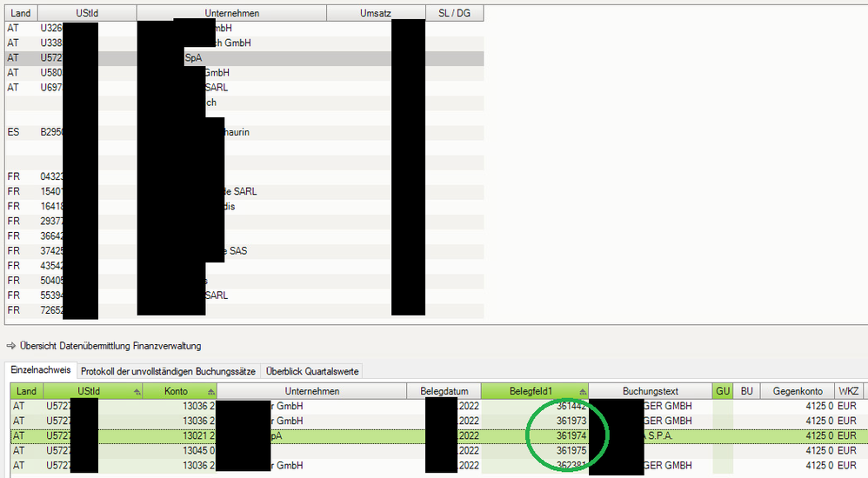Click the Buchungstext column header
The image size is (868, 478).
(x=650, y=392)
